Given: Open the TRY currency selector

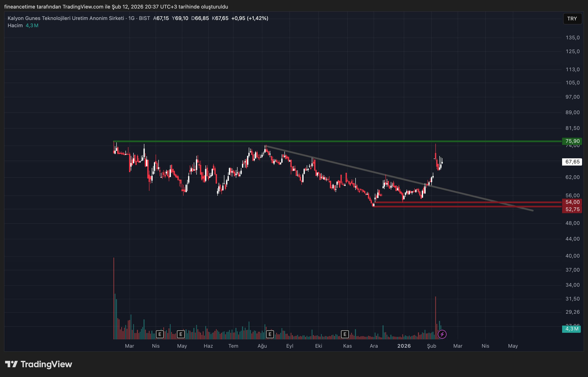Looking at the screenshot, I should [572, 19].
